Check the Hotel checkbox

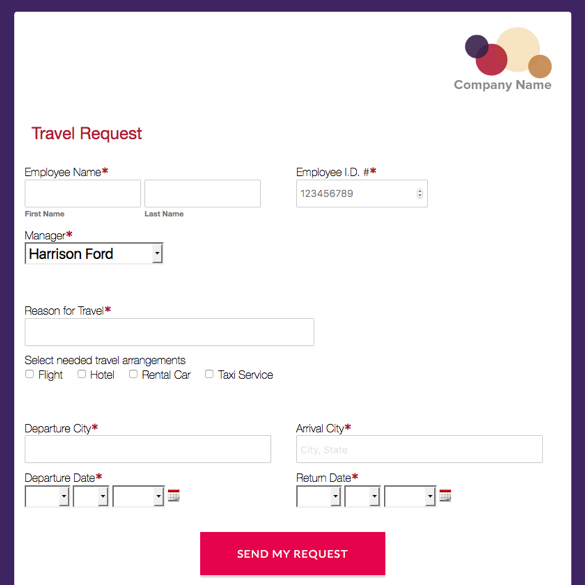point(82,374)
